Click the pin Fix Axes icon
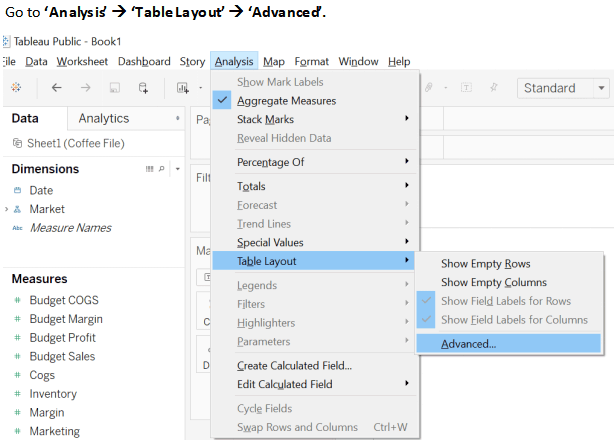Viewport: 614px width, 442px height. [x=494, y=87]
